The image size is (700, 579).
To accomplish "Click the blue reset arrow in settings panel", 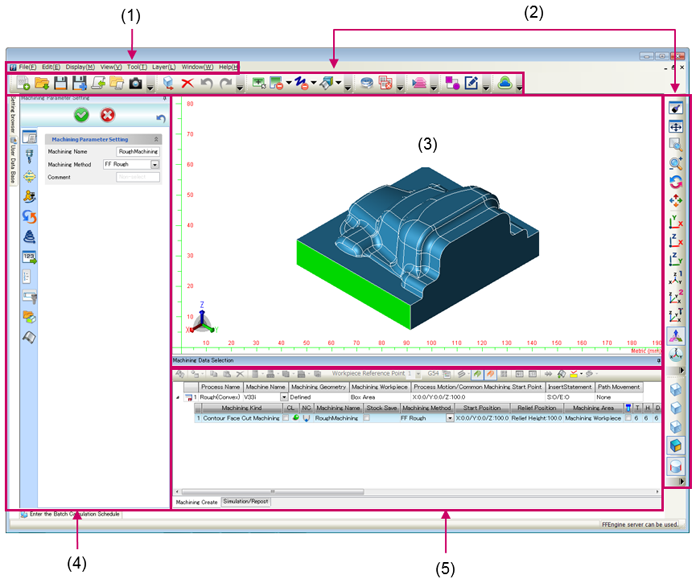I will click(x=161, y=118).
